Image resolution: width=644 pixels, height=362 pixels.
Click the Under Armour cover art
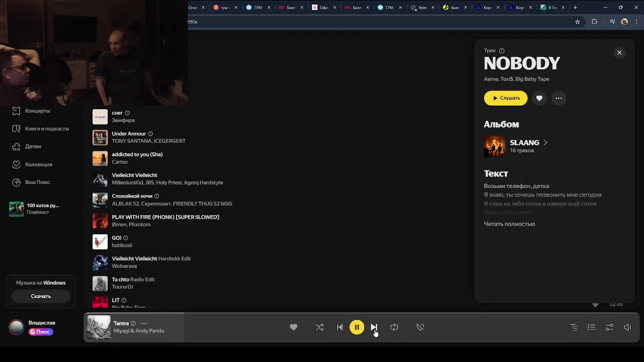click(100, 138)
